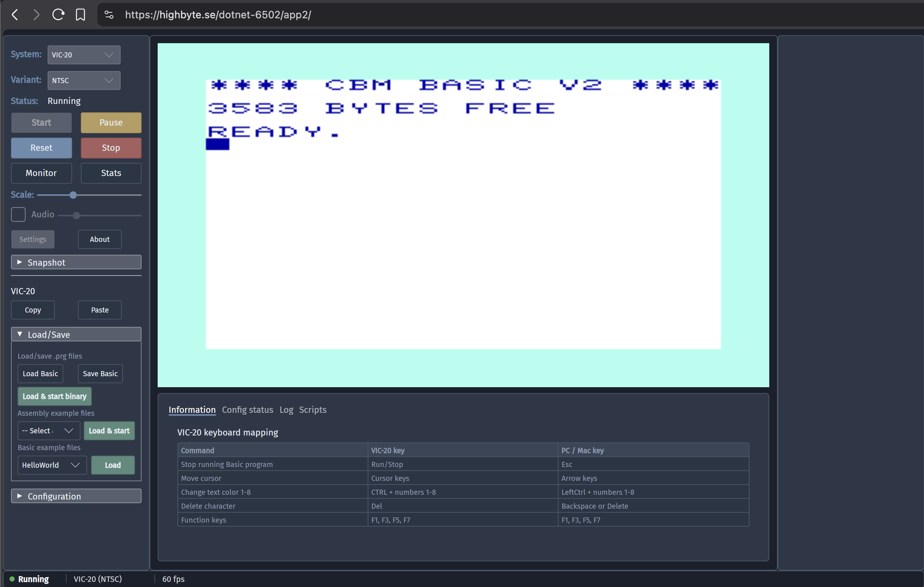Go back with browser back arrow

click(x=15, y=15)
